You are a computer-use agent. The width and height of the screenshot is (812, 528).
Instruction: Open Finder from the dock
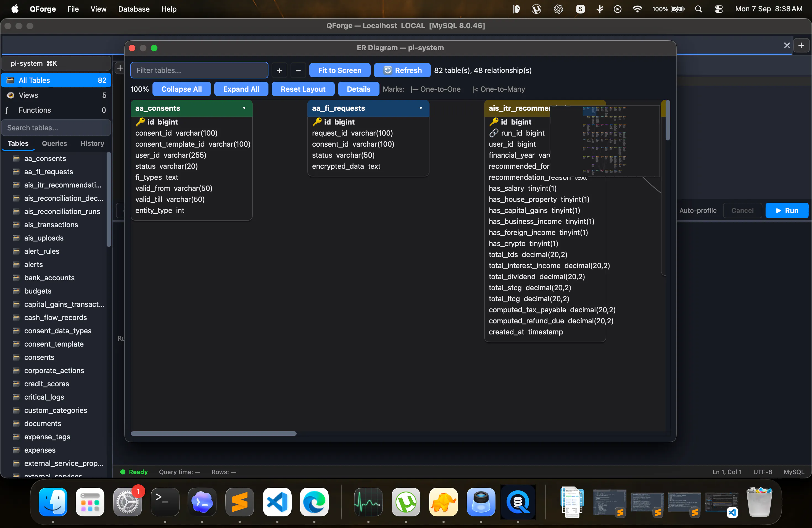tap(53, 502)
